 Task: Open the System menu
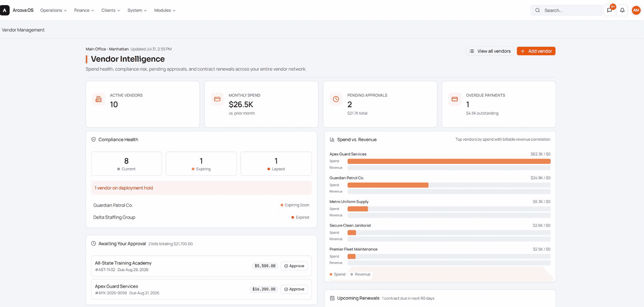(x=137, y=10)
